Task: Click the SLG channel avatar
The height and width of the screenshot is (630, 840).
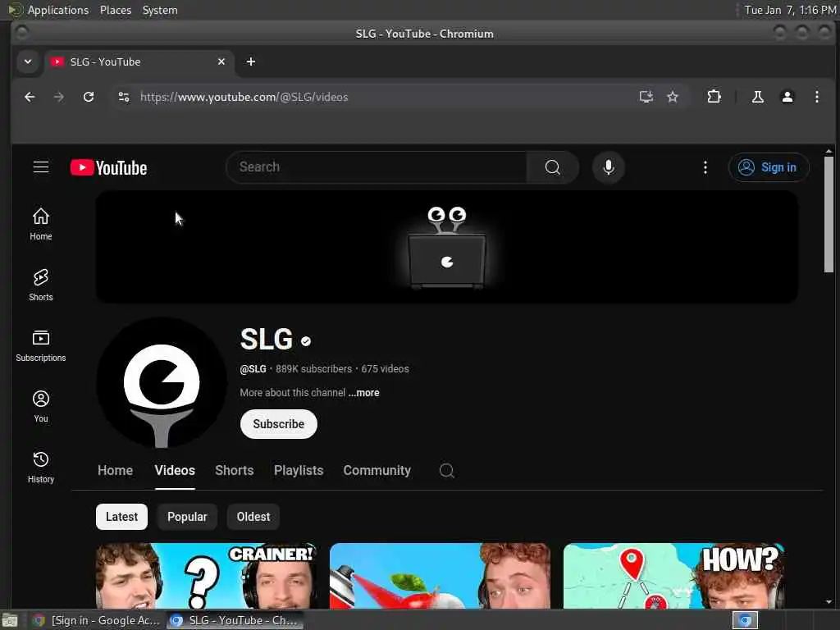Action: pyautogui.click(x=162, y=382)
